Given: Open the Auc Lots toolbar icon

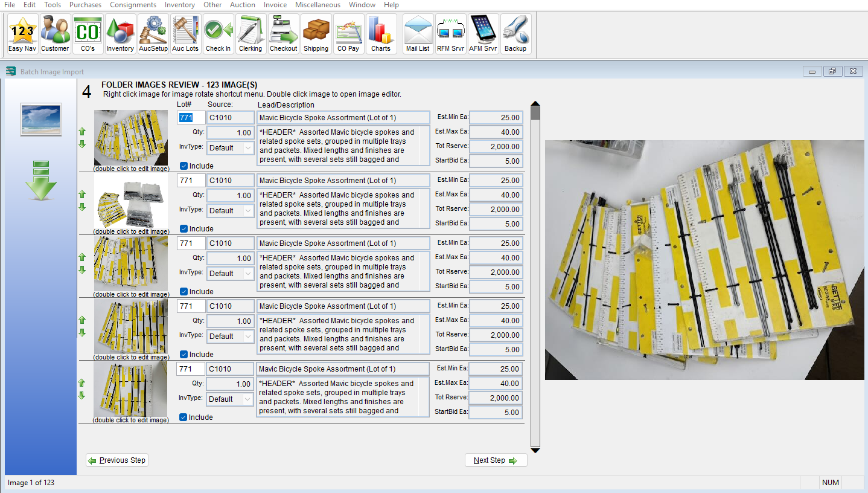Looking at the screenshot, I should point(185,34).
